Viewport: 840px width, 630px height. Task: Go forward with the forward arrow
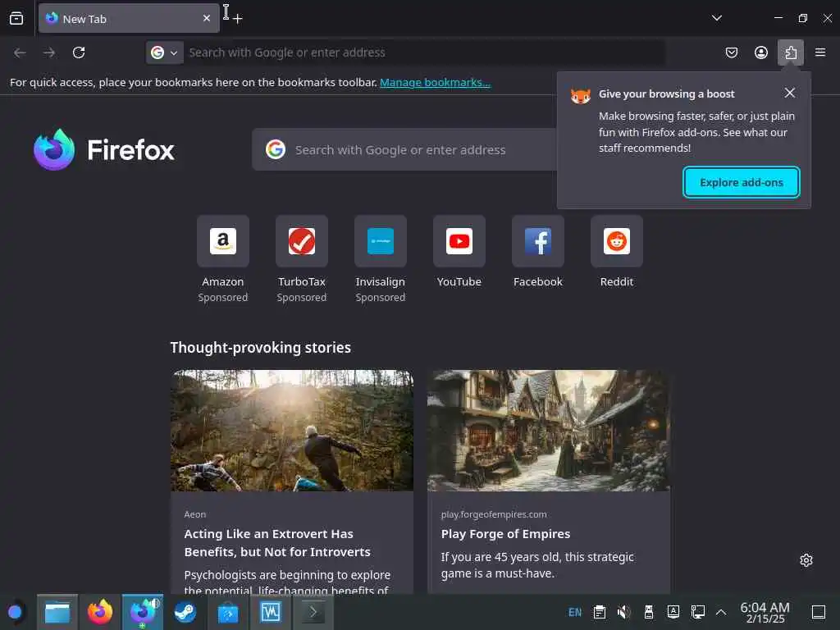coord(49,52)
